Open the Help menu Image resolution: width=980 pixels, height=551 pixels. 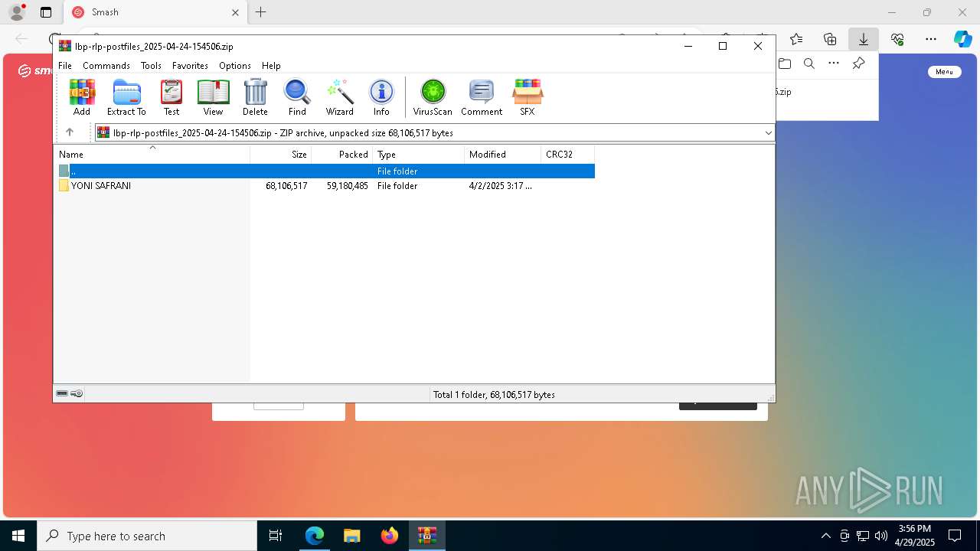point(271,66)
